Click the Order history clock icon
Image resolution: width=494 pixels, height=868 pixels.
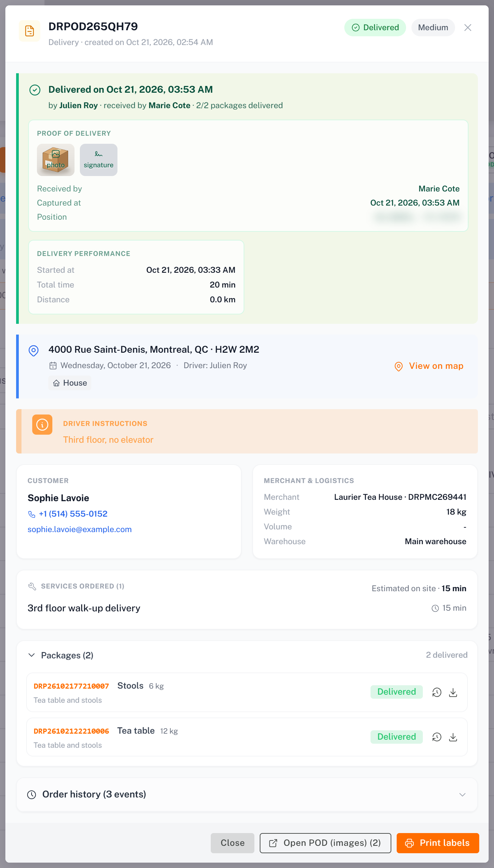pos(32,795)
